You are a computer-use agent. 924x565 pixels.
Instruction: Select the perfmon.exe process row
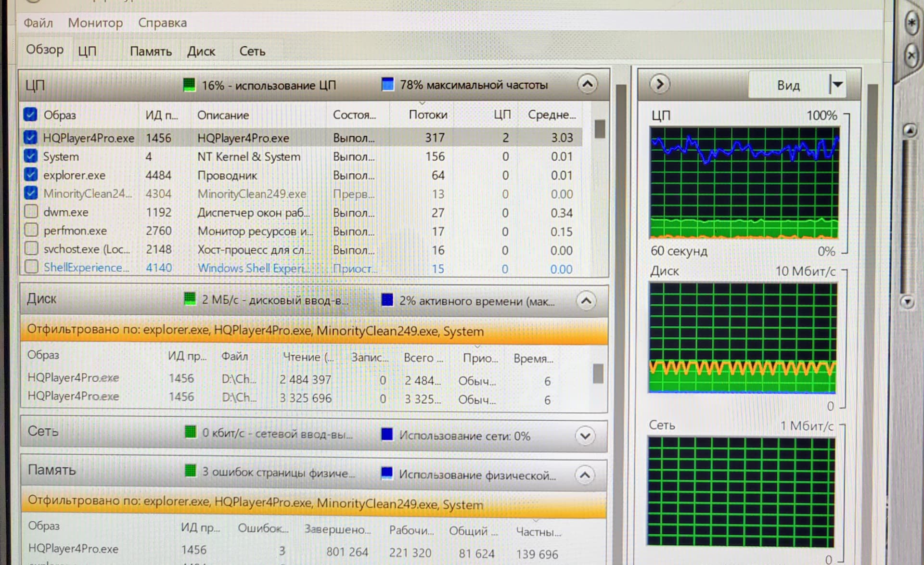75,231
